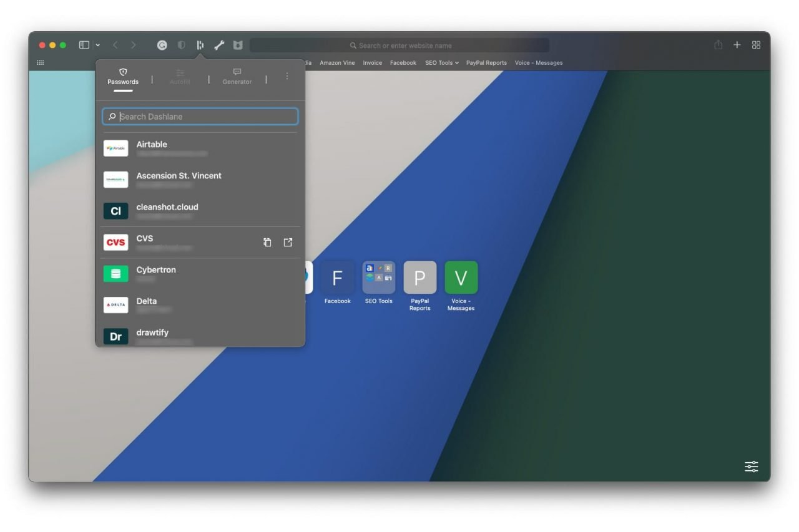Open the Grammarly extension icon

coord(162,45)
